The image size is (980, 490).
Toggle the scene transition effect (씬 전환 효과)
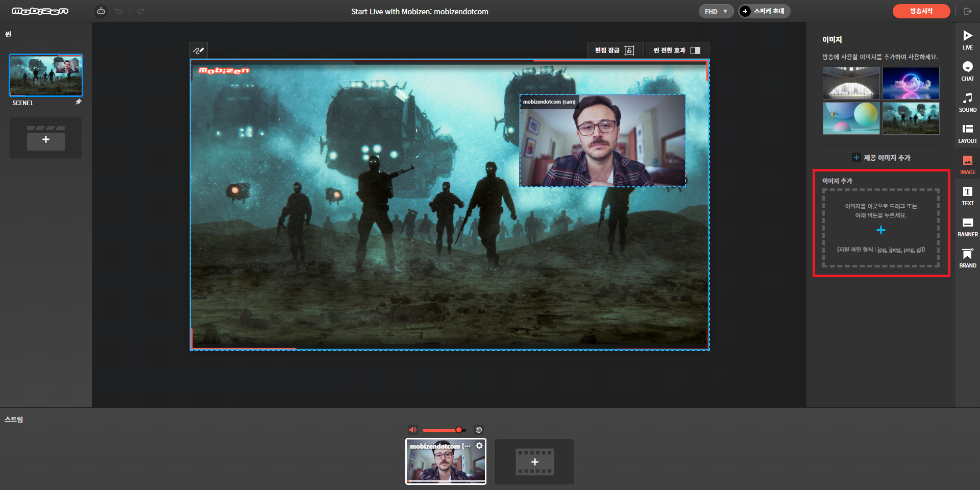[677, 50]
